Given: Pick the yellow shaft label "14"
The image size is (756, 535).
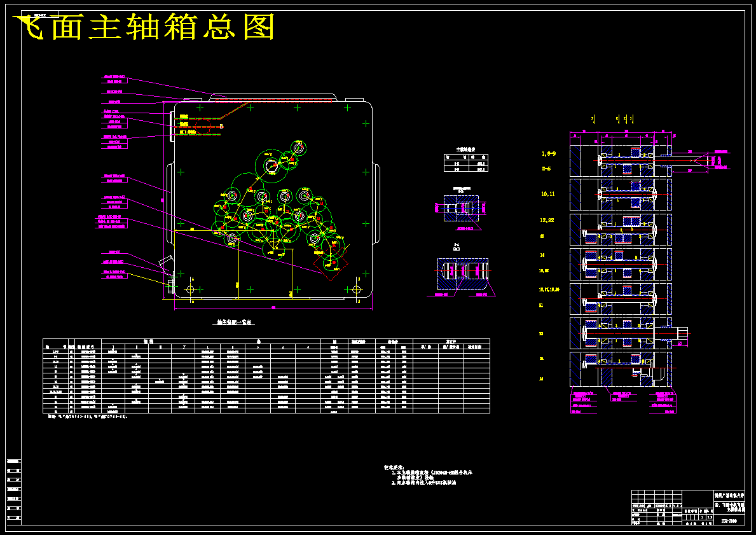Looking at the screenshot, I should point(542,254).
